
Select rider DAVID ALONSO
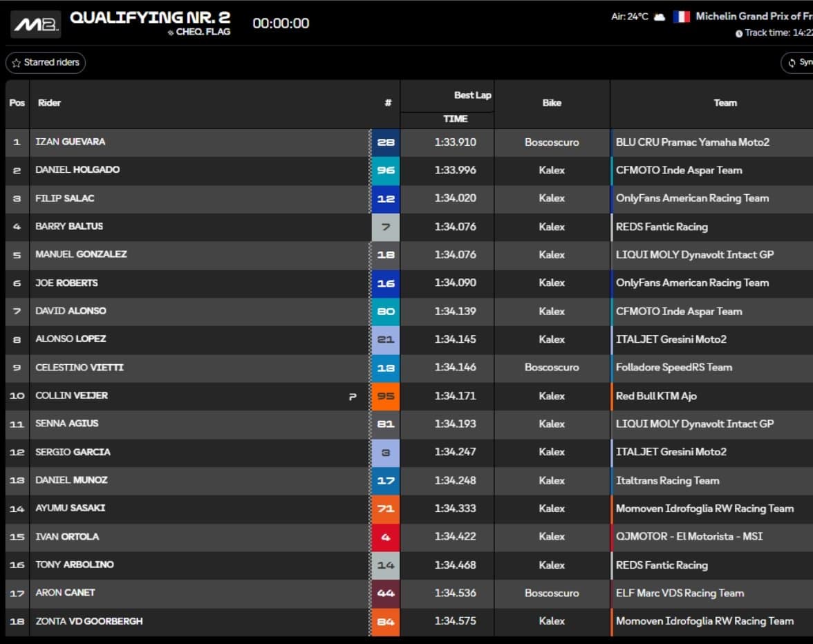pyautogui.click(x=71, y=310)
